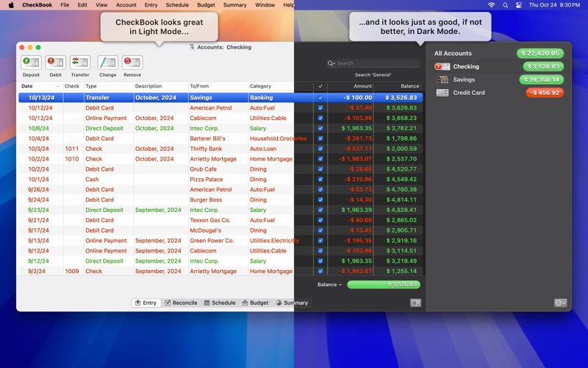Toggle the sidebar layout icon at window bottom
Image resolution: width=588 pixels, height=368 pixels.
415,302
